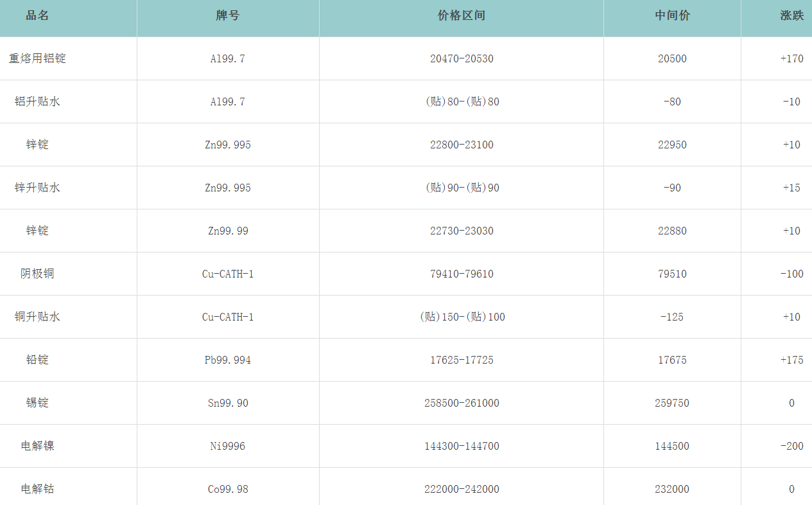This screenshot has height=505, width=812.
Task: Select the 电解镍 product name
Action: coord(37,446)
